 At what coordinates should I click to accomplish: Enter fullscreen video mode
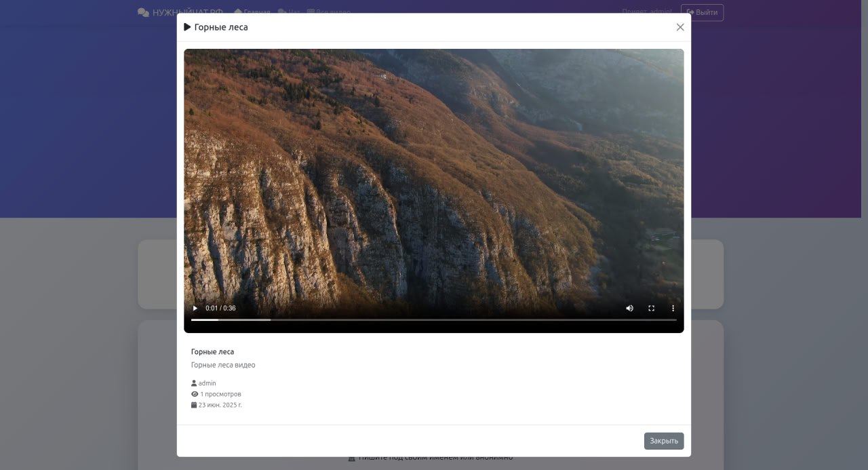(651, 308)
